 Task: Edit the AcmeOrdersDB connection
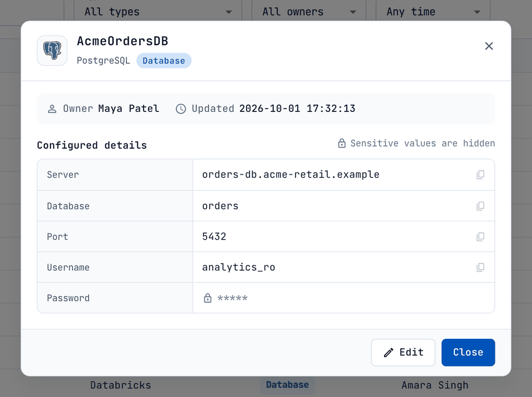point(403,352)
